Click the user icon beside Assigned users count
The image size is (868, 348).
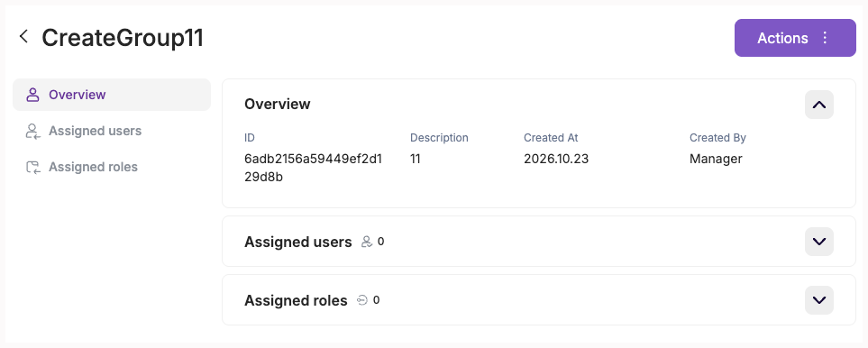click(367, 242)
